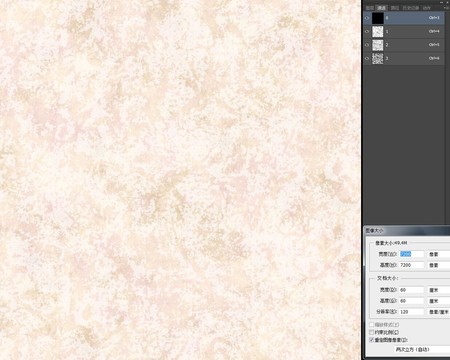This screenshot has width=450, height=360.
Task: Toggle visibility eye of channel 1
Action: point(367,31)
